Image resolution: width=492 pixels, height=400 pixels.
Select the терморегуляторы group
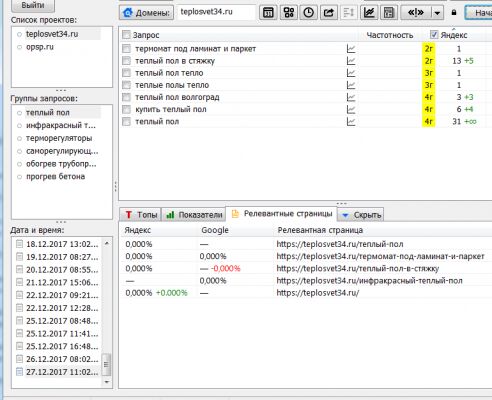pyautogui.click(x=59, y=138)
